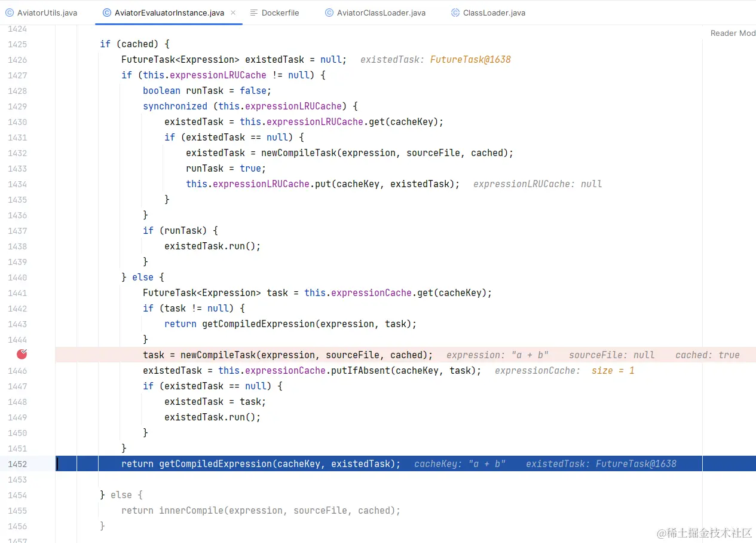Click inline hint 'existedTask: FutureTask@1638' on line 1452
The height and width of the screenshot is (543, 756).
pyautogui.click(x=601, y=464)
